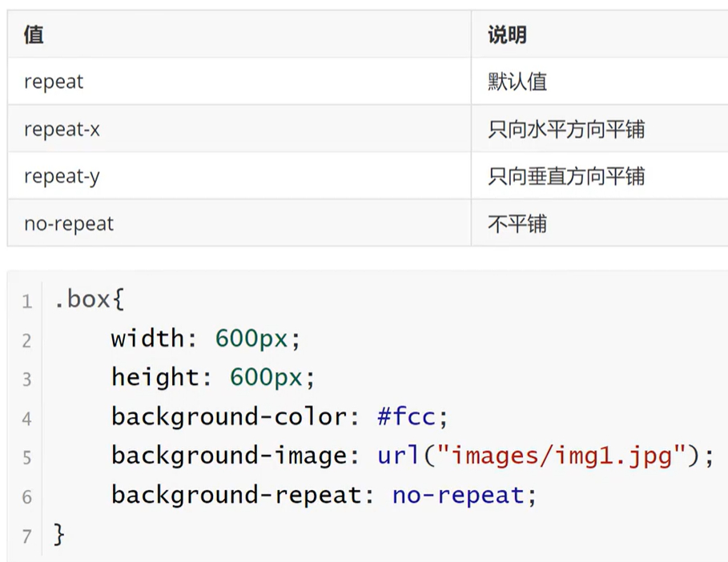728x562 pixels.
Task: Click the "width" property in code
Action: (147, 339)
